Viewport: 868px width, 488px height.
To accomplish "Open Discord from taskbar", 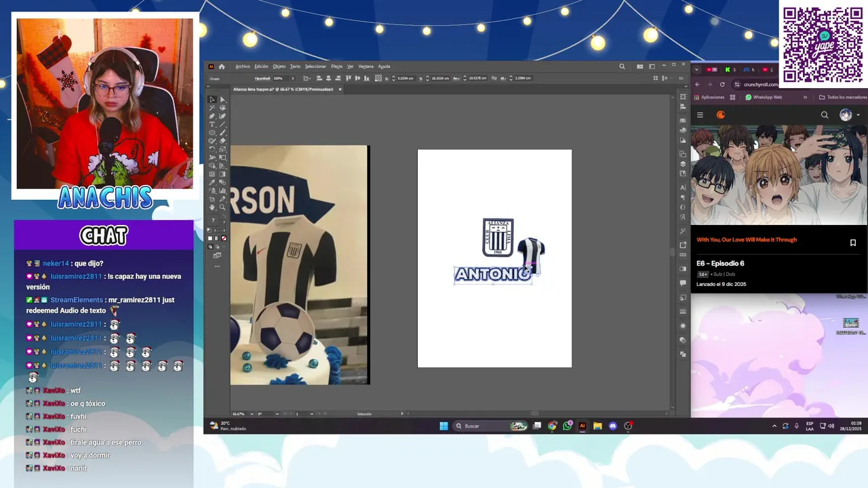I will pos(613,426).
